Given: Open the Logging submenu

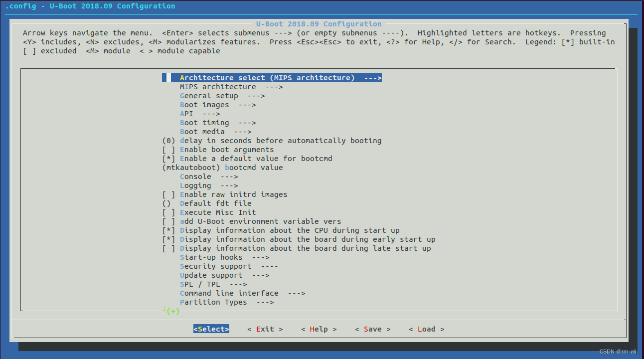Looking at the screenshot, I should pos(209,185).
